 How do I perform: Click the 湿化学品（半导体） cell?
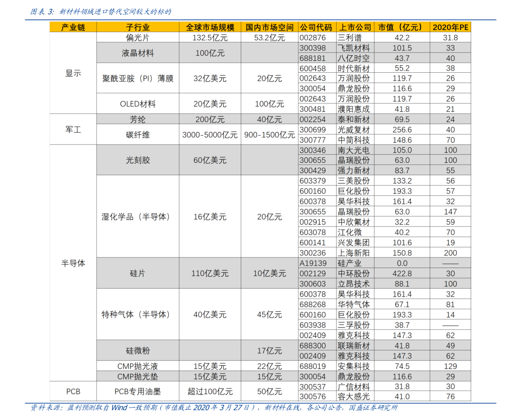click(x=138, y=216)
